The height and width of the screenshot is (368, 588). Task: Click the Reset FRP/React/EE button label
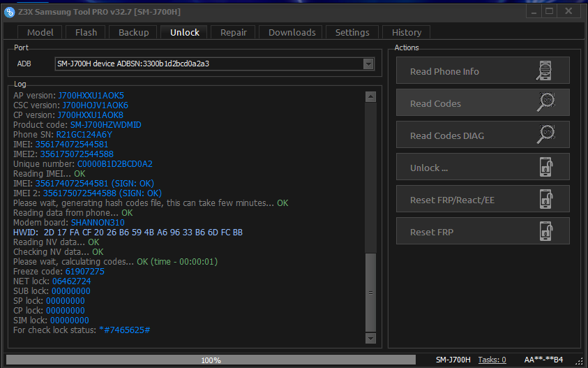point(452,200)
